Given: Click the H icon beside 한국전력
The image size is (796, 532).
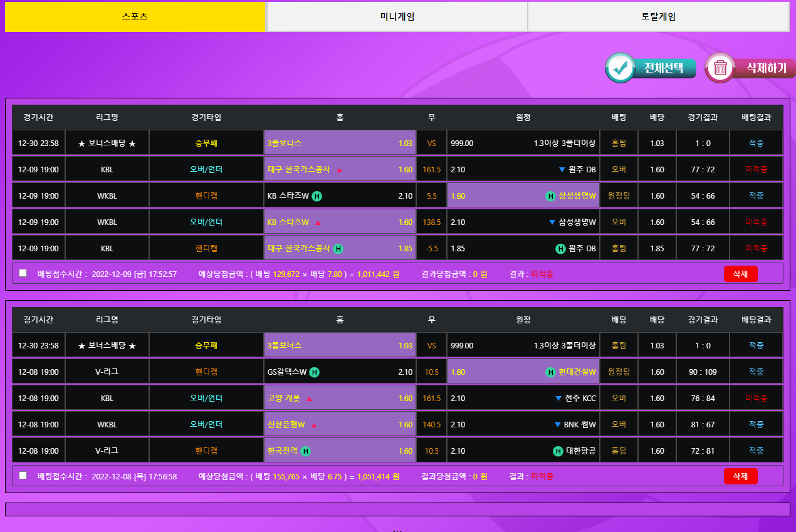Looking at the screenshot, I should pyautogui.click(x=305, y=451).
